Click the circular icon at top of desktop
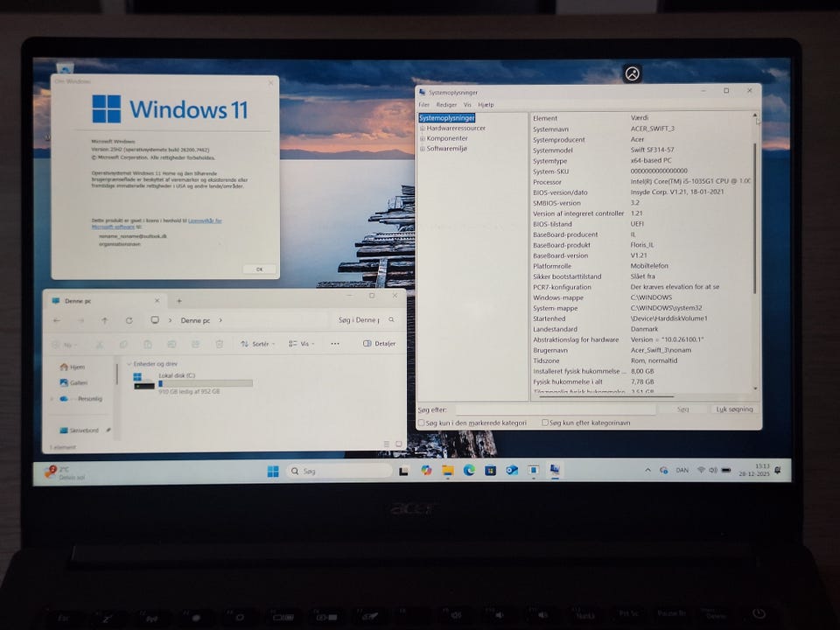The image size is (840, 630). click(632, 73)
